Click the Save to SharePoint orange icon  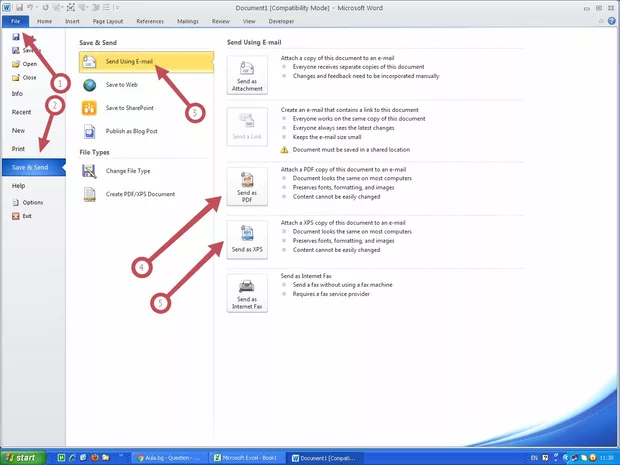pos(89,108)
